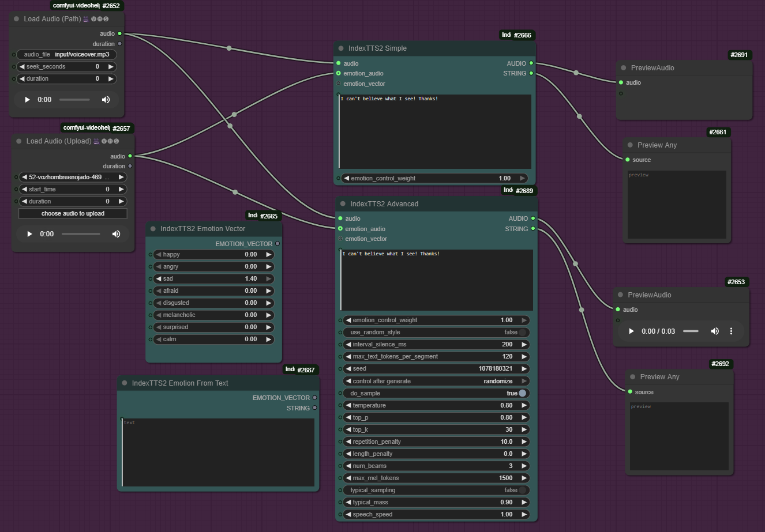Open the three-dot menu in PreviewAudio #2653 player

click(731, 331)
